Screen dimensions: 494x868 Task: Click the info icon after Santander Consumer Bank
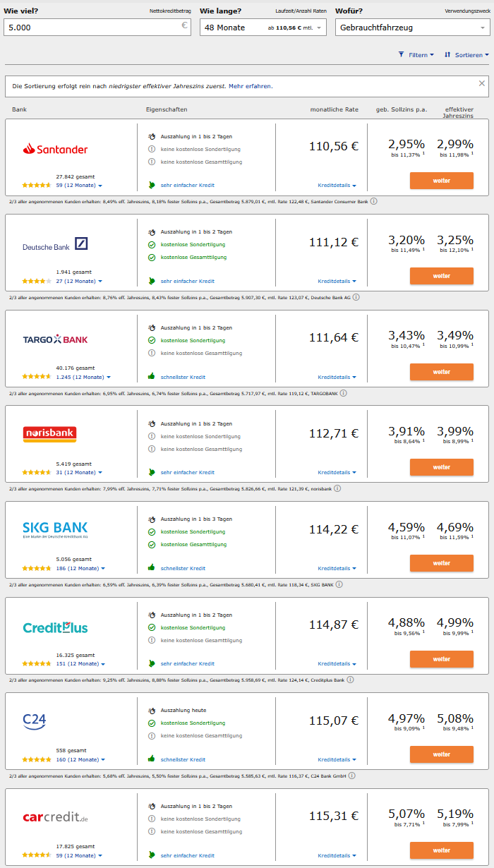374,201
